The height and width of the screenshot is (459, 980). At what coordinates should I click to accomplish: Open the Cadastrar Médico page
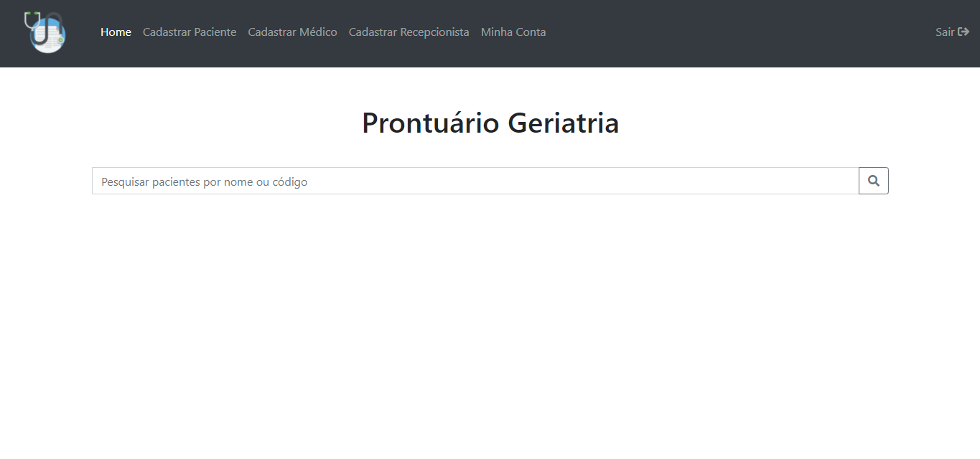point(292,32)
